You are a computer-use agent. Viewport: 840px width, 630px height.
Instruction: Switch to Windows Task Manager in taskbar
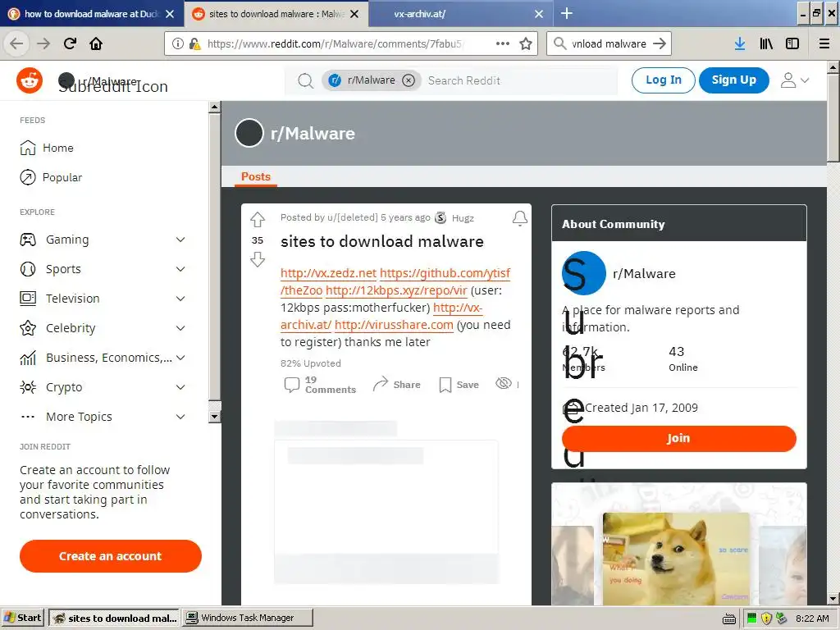click(248, 618)
